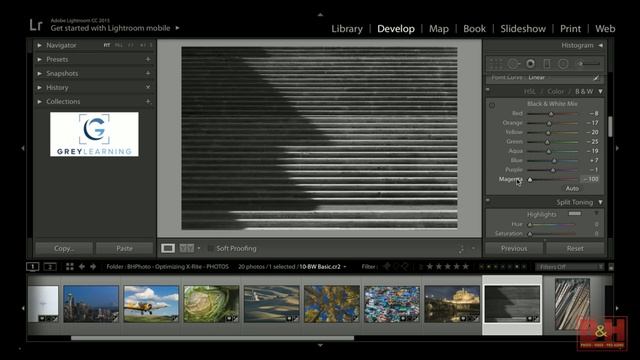Show second window display 2
640x360 pixels.
pyautogui.click(x=50, y=267)
